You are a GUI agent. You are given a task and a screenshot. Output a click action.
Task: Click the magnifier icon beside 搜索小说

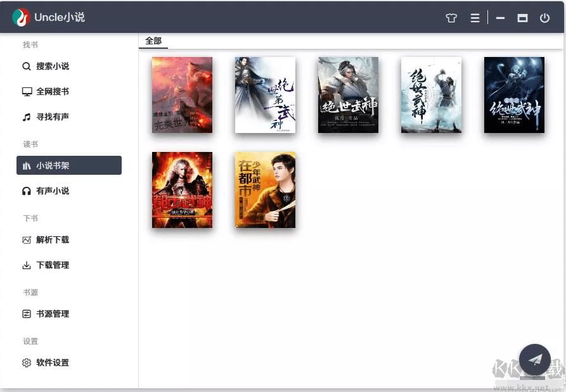pos(27,66)
